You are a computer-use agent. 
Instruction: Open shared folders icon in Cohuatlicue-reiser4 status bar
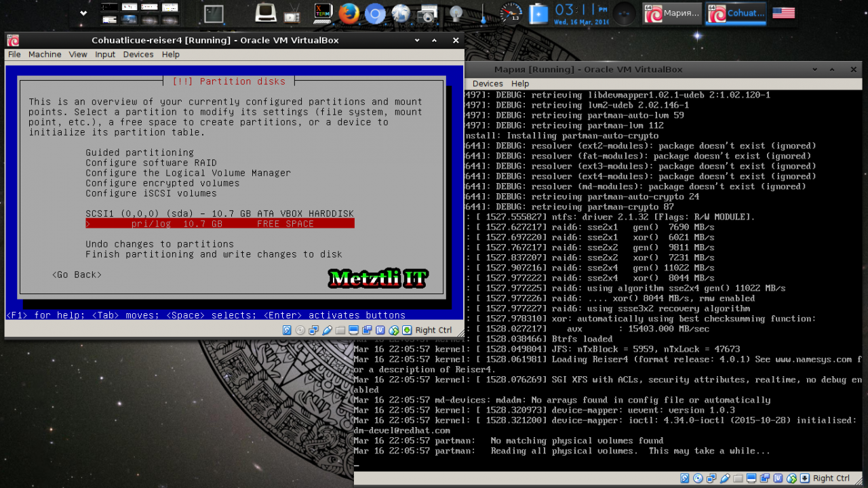[x=340, y=330]
